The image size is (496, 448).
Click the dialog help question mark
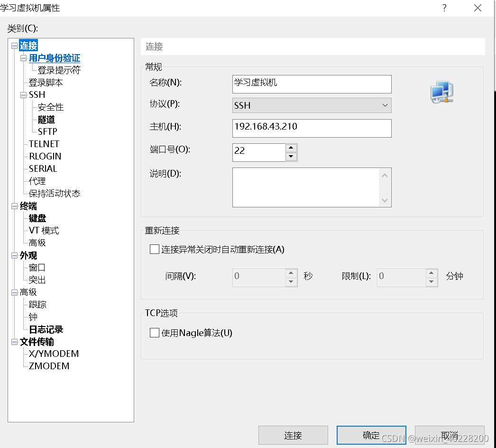coord(444,8)
